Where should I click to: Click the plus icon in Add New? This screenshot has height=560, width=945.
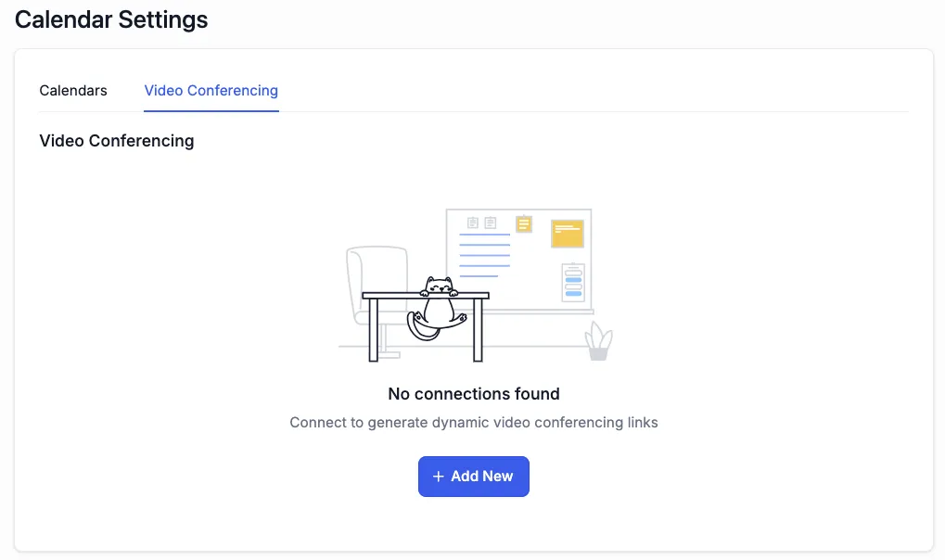439,477
